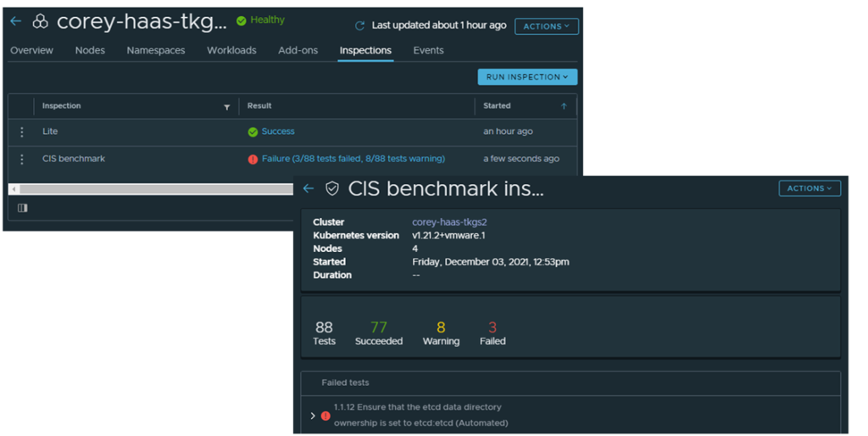Click the Nodes value 4
The height and width of the screenshot is (436, 868).
[x=415, y=249]
